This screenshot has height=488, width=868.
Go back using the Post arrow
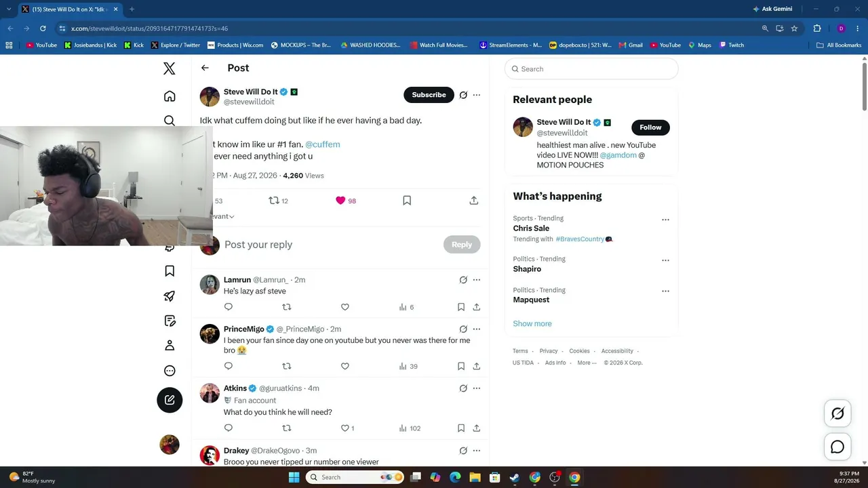[x=205, y=68]
